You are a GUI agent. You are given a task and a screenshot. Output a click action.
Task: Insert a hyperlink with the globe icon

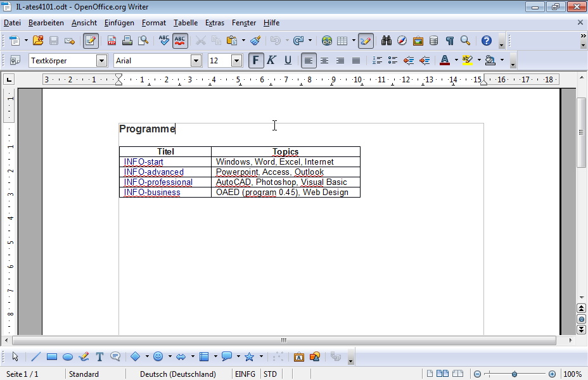[x=326, y=41]
